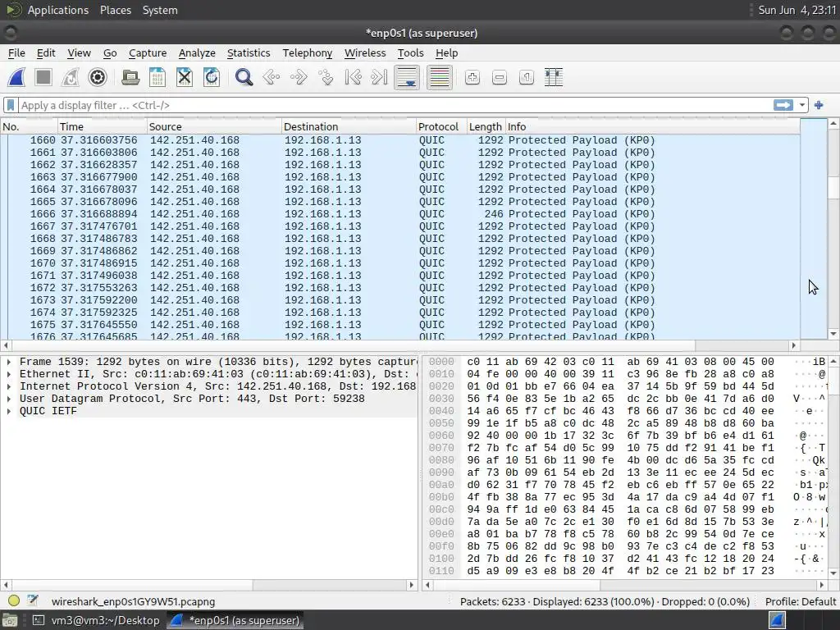Open the Applications system menu

click(x=58, y=10)
